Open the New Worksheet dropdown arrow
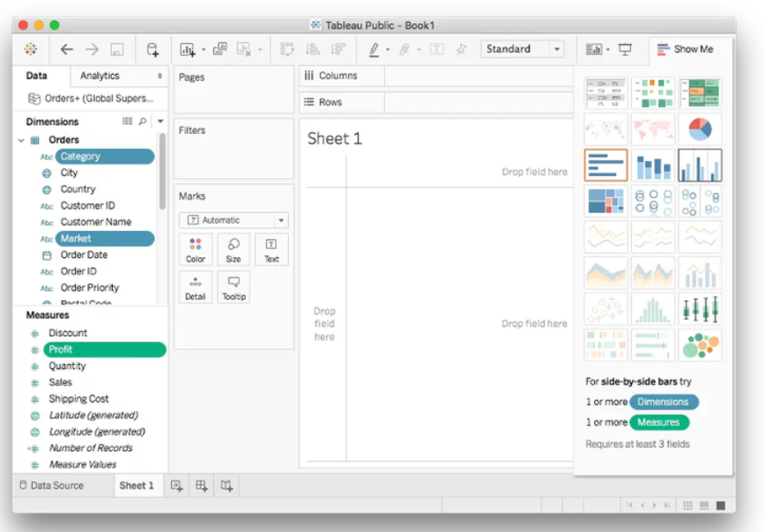765x532 pixels. (204, 49)
